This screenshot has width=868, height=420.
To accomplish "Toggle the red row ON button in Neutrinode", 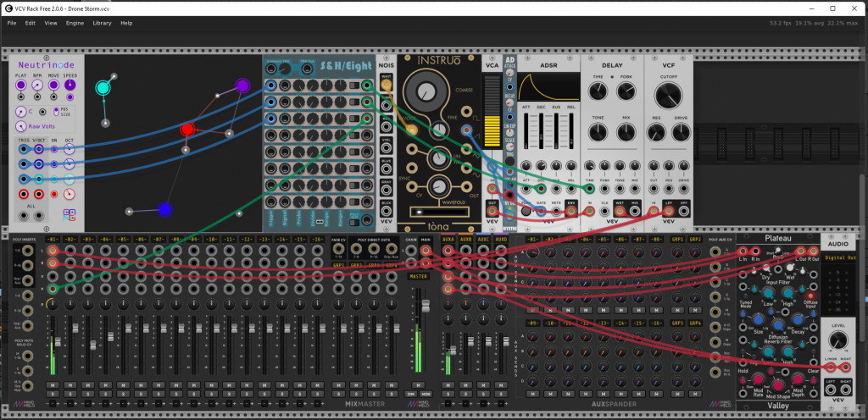I will pyautogui.click(x=54, y=194).
